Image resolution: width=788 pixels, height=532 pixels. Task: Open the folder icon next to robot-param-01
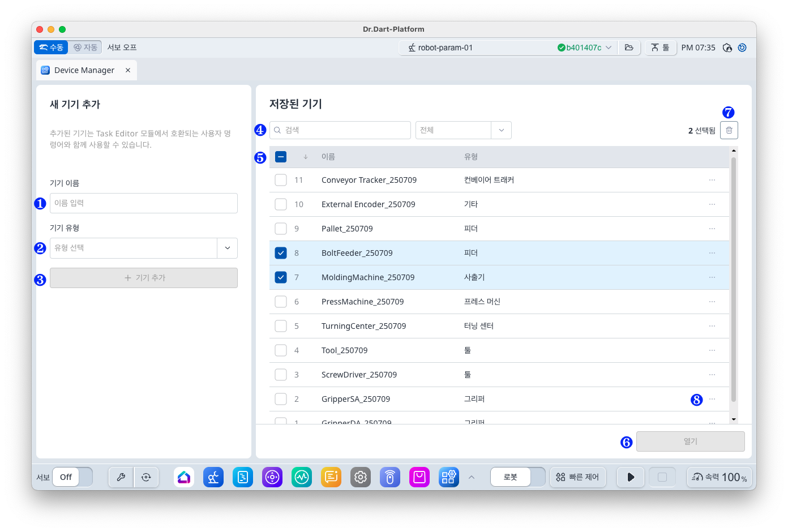tap(629, 48)
